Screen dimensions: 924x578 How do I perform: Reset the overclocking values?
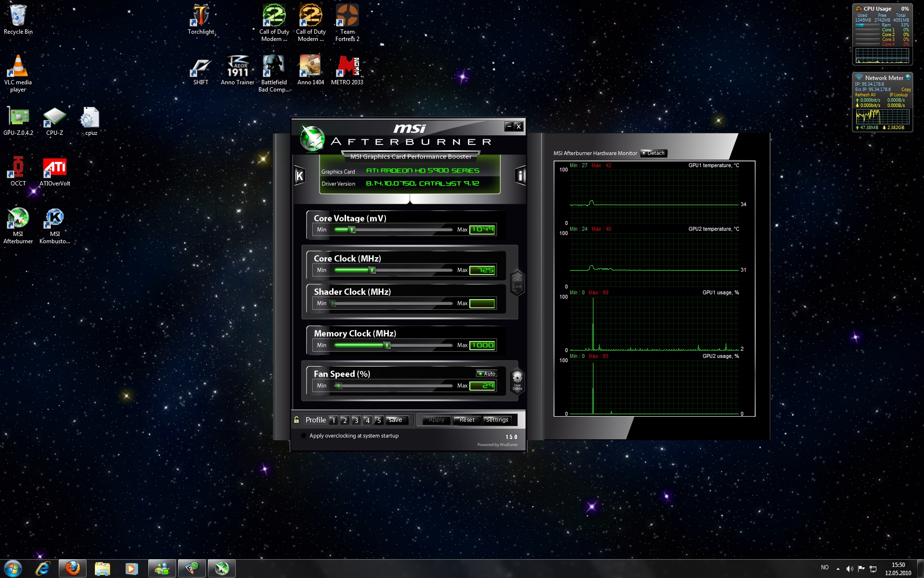pos(467,420)
